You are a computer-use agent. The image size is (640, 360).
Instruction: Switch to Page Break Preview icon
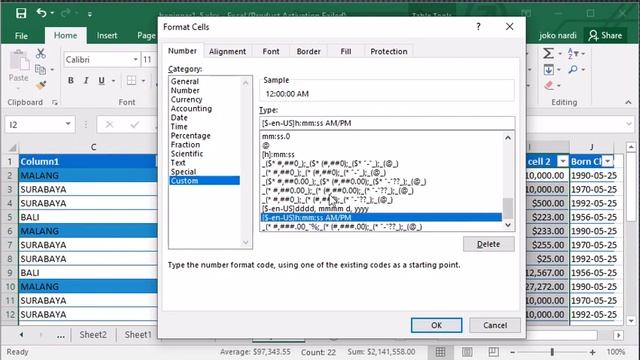click(493, 352)
